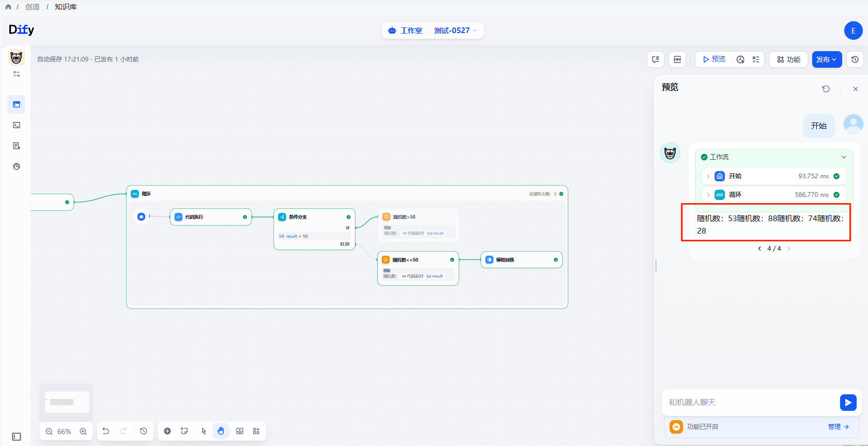
Task: Click the add node plus icon
Action: tap(167, 431)
